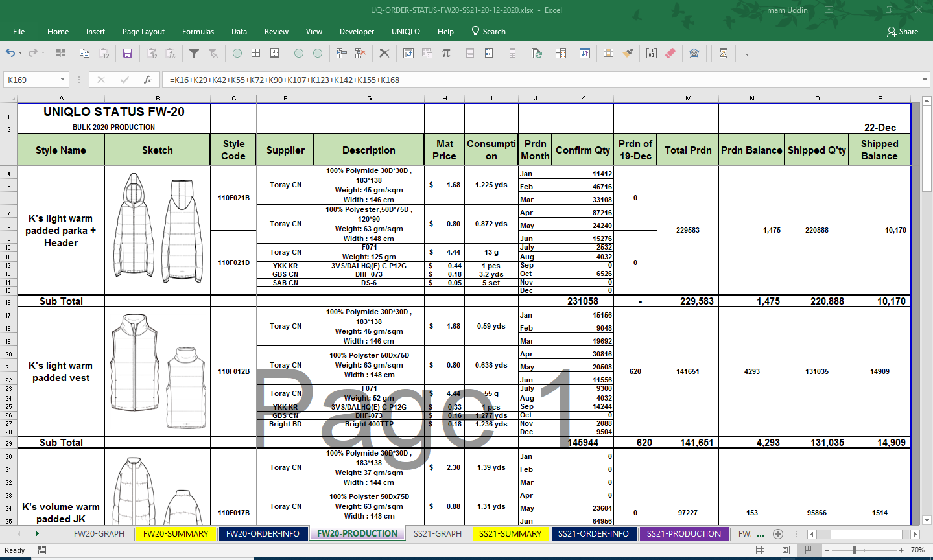
Task: Click the next-sheet green arrow
Action: coord(37,534)
